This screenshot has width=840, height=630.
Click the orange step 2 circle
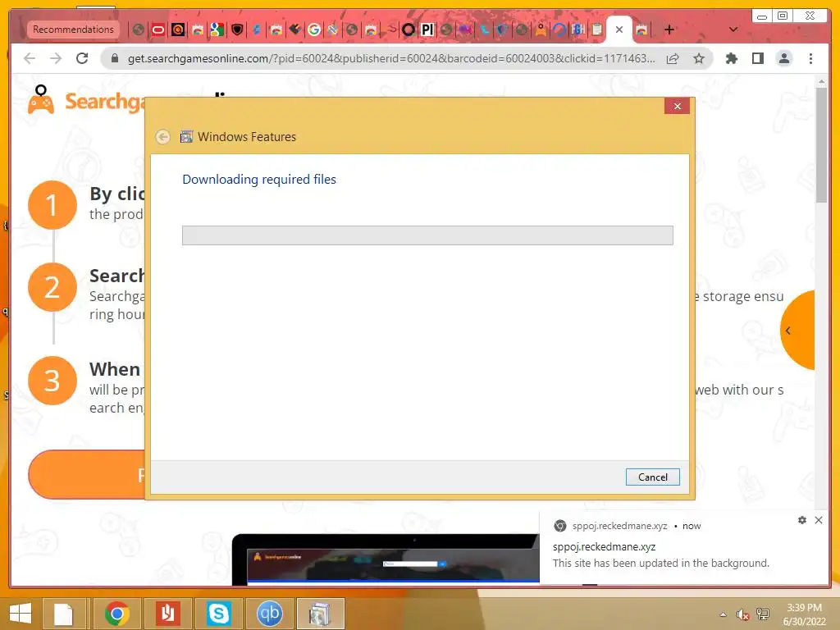point(52,287)
